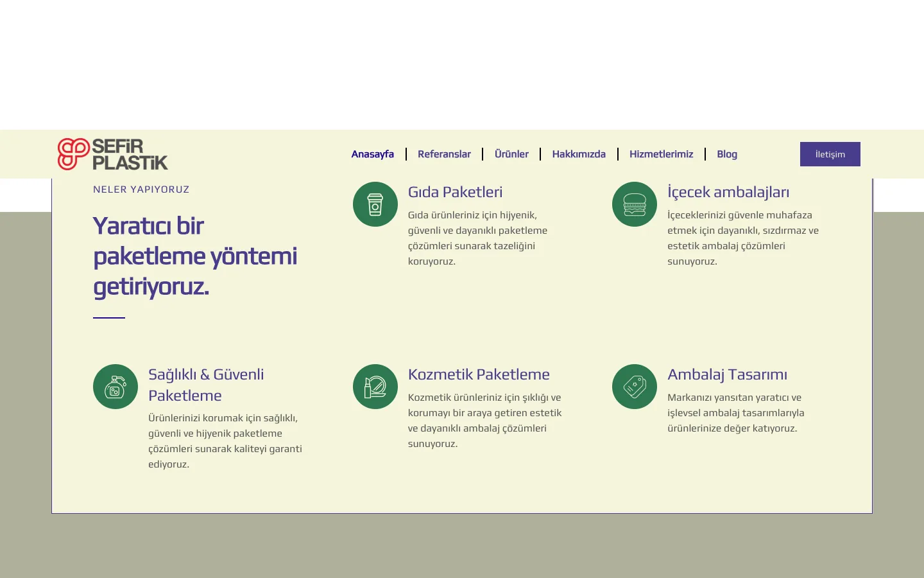Viewport: 924px width, 578px height.
Task: Open the Blog page
Action: click(x=727, y=154)
